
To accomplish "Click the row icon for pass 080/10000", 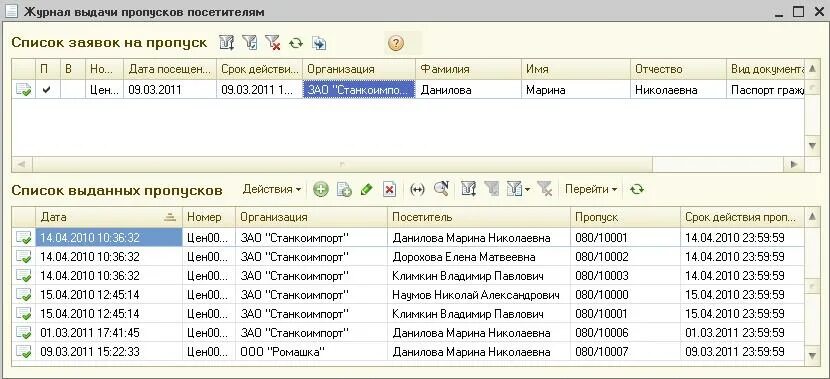I will [x=24, y=295].
